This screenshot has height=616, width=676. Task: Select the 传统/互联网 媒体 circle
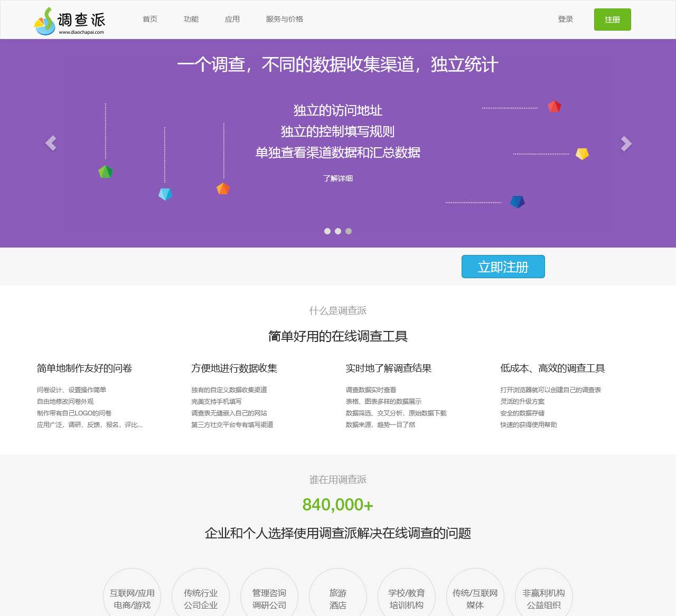tap(475, 597)
